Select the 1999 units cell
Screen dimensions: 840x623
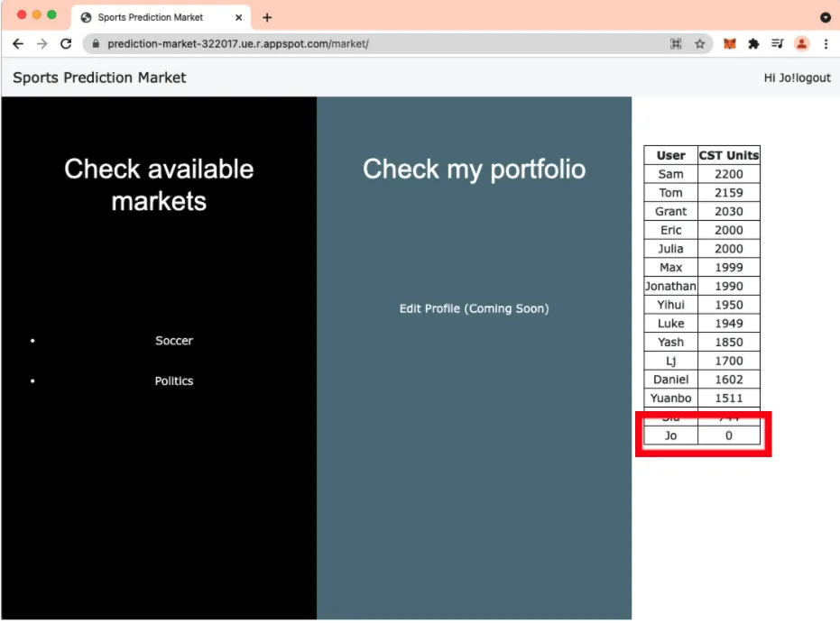pyautogui.click(x=729, y=267)
